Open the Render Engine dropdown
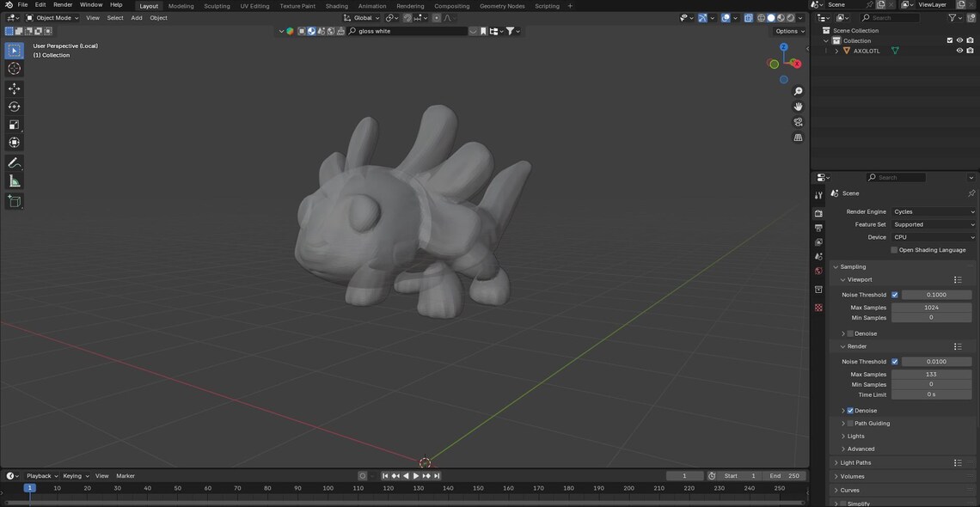 pyautogui.click(x=932, y=211)
